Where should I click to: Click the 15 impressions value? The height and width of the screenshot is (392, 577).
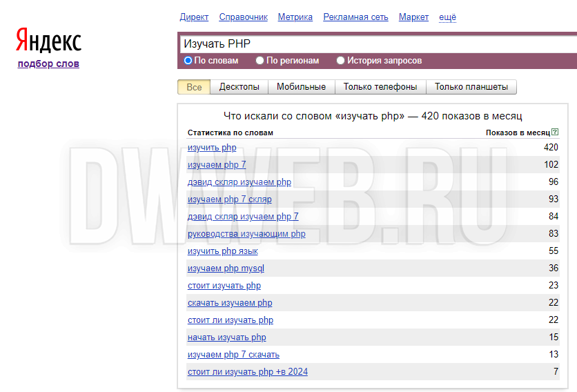[554, 337]
